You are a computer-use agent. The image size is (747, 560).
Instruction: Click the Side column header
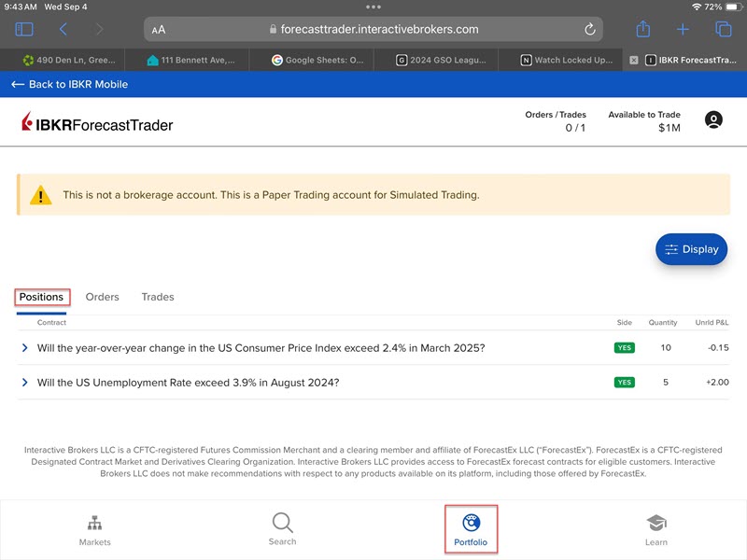pyautogui.click(x=624, y=322)
